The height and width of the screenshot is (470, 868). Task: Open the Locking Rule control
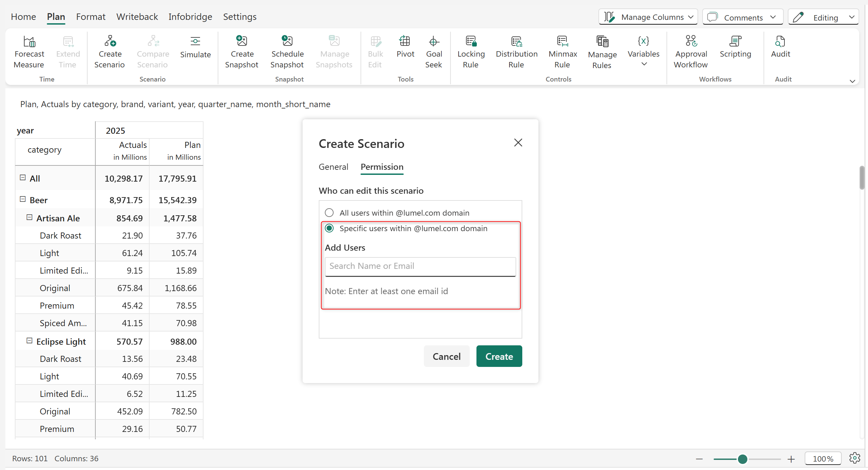(x=471, y=41)
